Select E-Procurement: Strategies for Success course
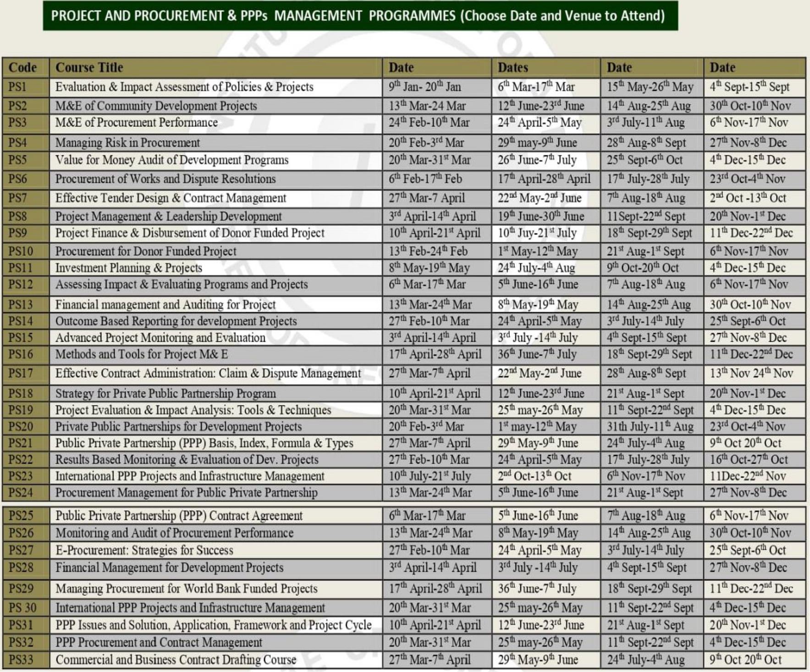810x672 pixels. (x=144, y=551)
